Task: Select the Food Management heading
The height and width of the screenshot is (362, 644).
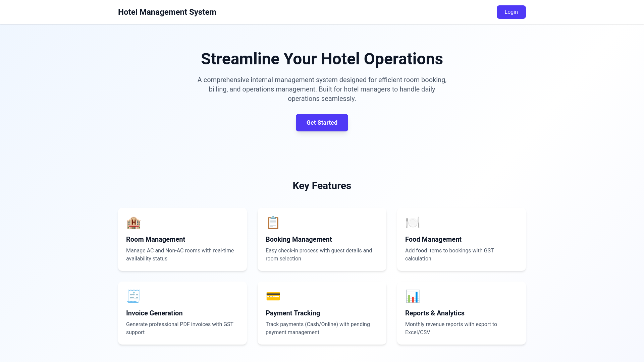Action: (x=433, y=239)
